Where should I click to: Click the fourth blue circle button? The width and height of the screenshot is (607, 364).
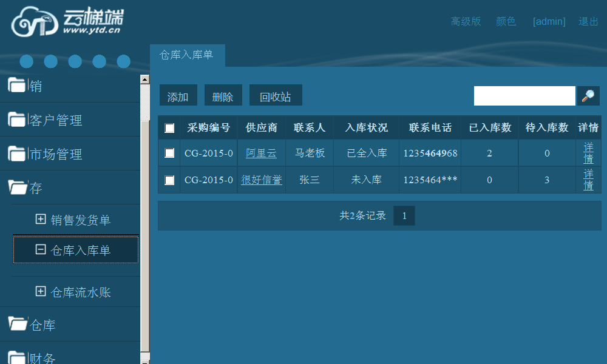click(x=99, y=61)
